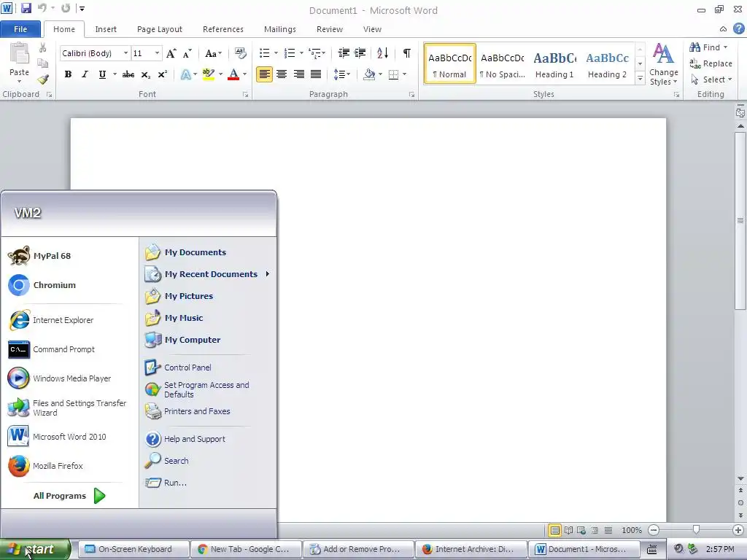Select Align Text Left

264,74
